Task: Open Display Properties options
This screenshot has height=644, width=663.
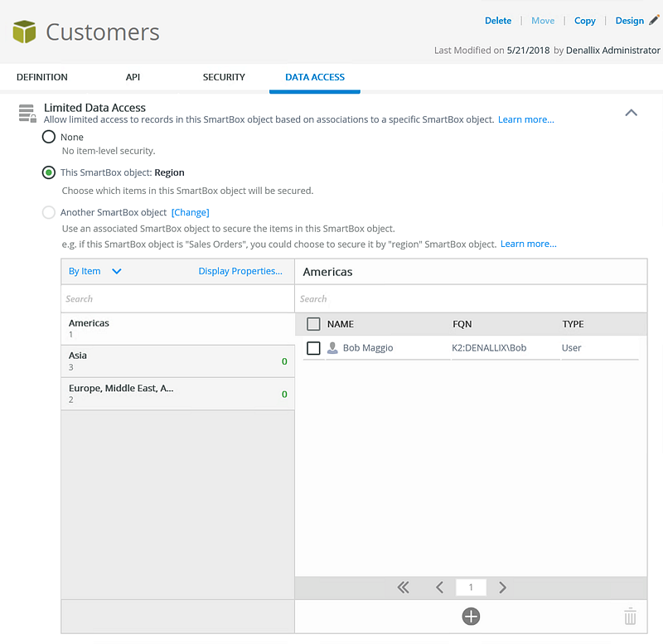Action: pos(240,271)
